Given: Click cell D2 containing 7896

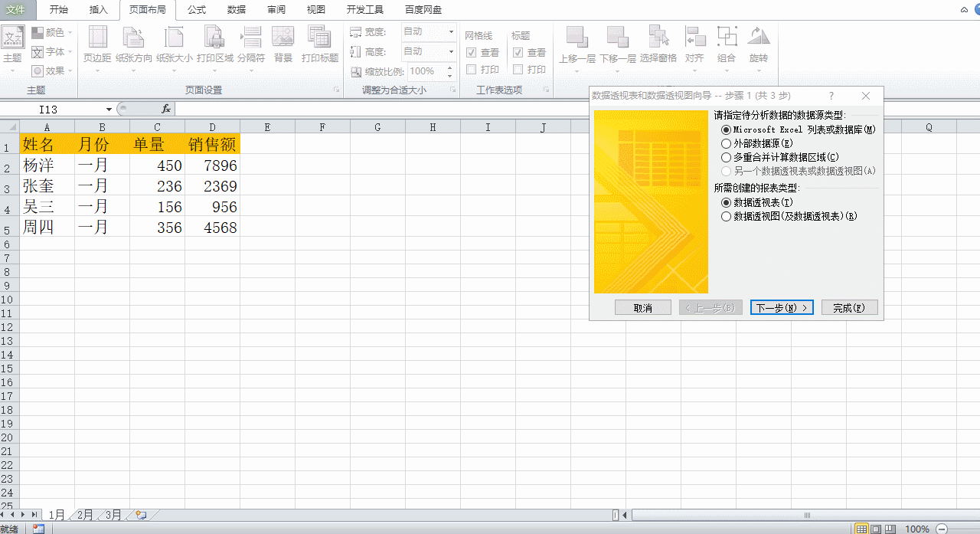Looking at the screenshot, I should (212, 165).
